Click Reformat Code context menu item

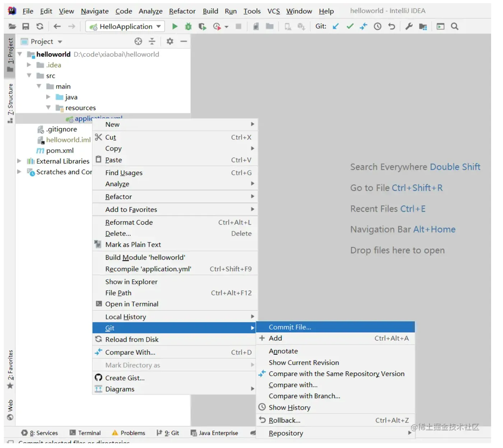(175, 223)
